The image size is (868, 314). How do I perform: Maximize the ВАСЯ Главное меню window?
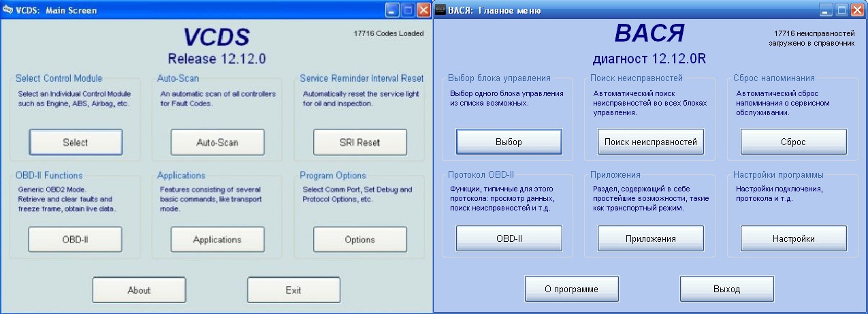(841, 10)
